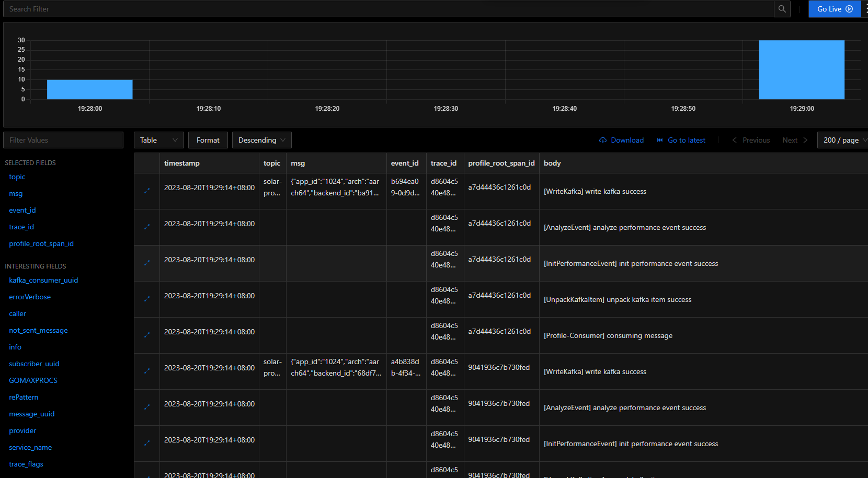Screen dimensions: 868x478
Task: Select the msg field in Selected Fields
Action: (16, 193)
